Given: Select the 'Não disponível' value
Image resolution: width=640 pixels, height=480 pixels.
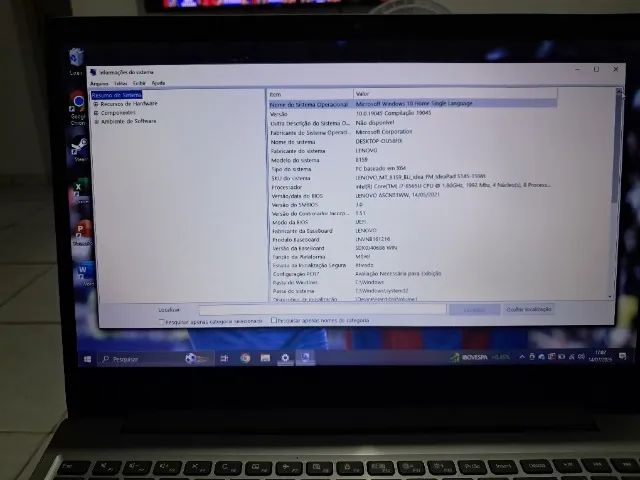Looking at the screenshot, I should click(375, 122).
